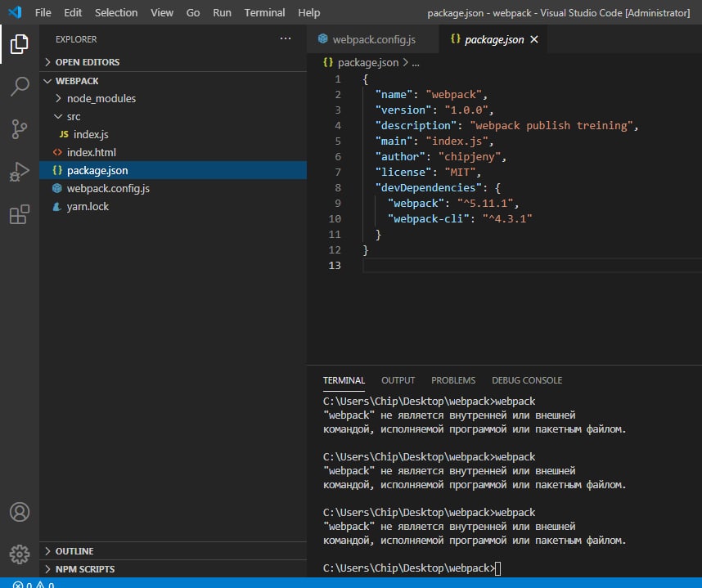Switch to the DEBUG CONSOLE tab
The height and width of the screenshot is (588, 702).
(x=527, y=380)
